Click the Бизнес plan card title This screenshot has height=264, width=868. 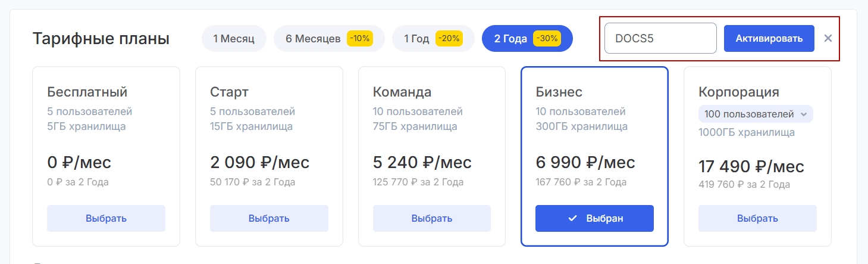559,92
